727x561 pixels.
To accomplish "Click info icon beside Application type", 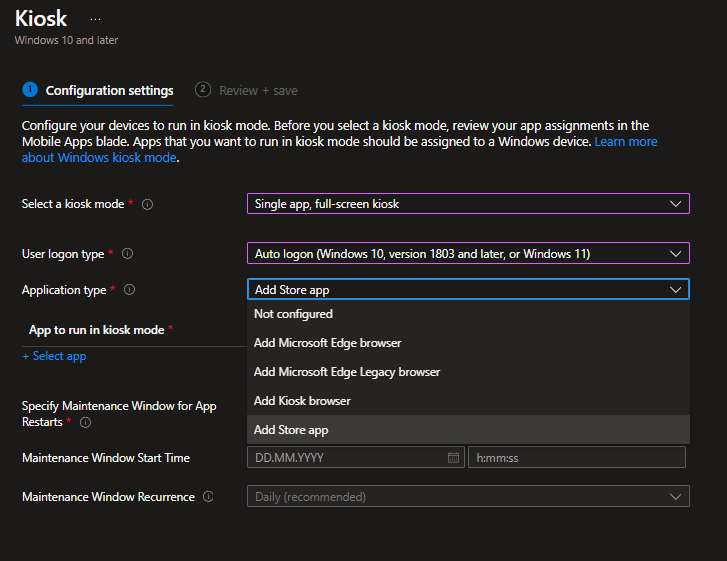I will tap(130, 290).
